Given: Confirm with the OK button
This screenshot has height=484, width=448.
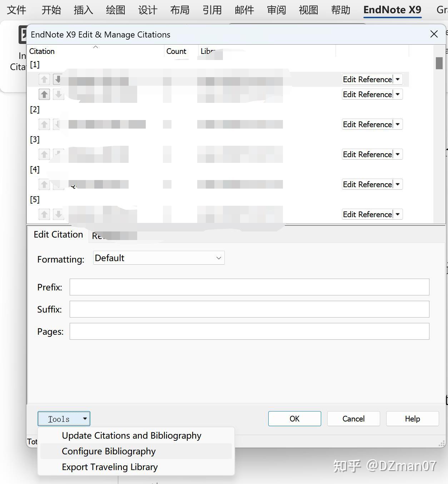Looking at the screenshot, I should [x=294, y=419].
